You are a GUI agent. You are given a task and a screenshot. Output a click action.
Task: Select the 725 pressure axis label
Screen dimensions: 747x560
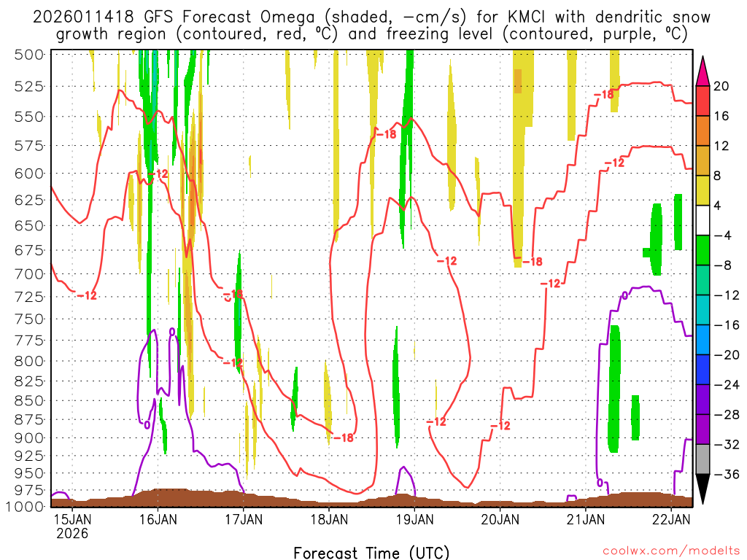point(29,297)
